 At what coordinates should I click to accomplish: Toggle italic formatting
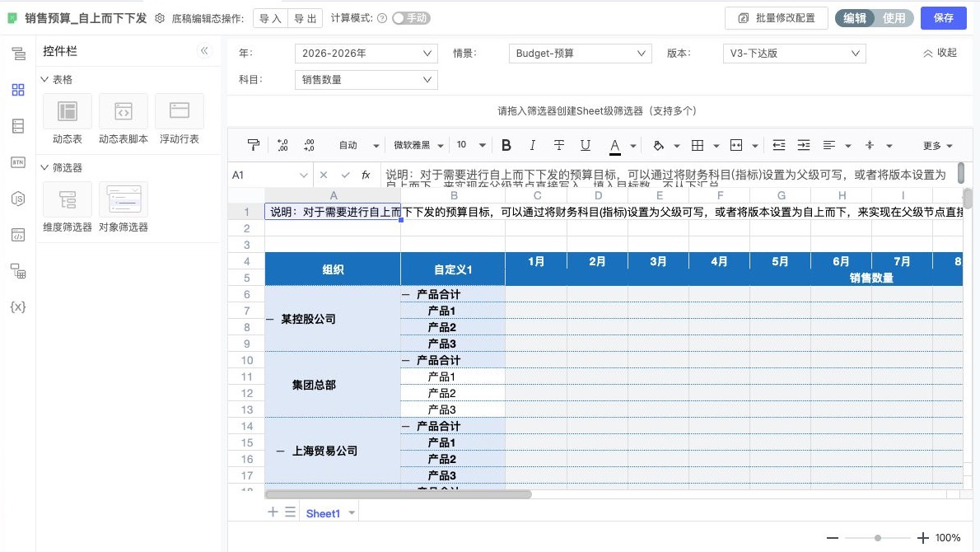point(532,145)
